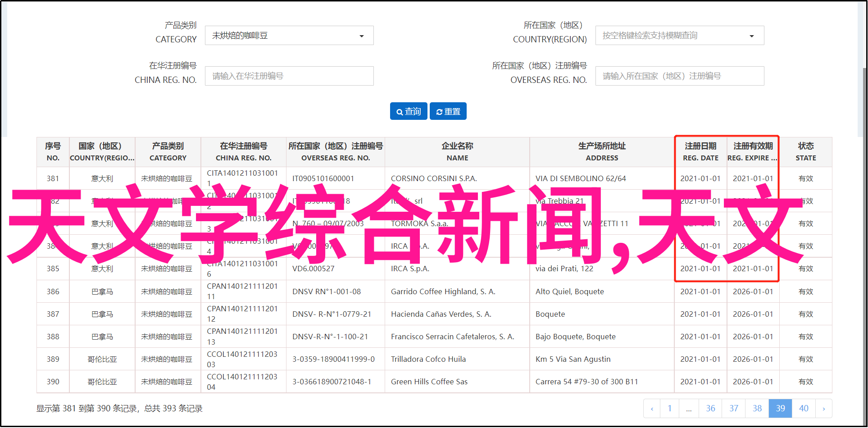868x428 pixels.
Task: Click the 状态 STATE column header
Action: 806,152
